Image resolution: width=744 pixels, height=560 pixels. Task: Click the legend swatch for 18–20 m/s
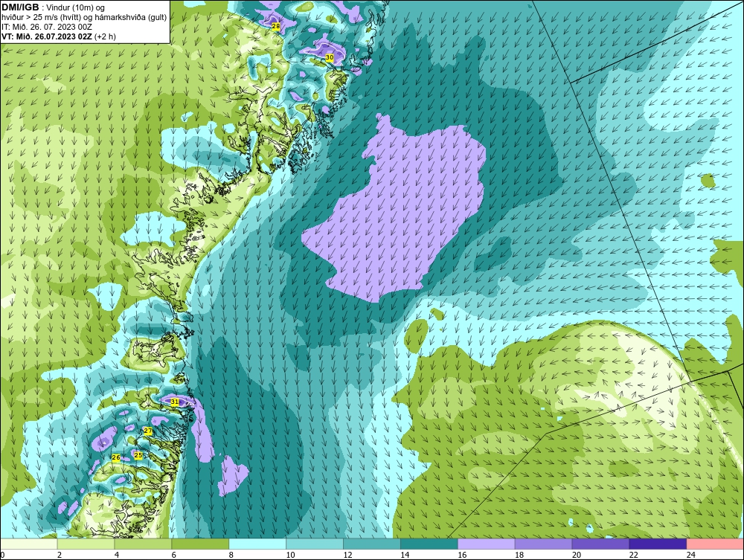pyautogui.click(x=543, y=544)
